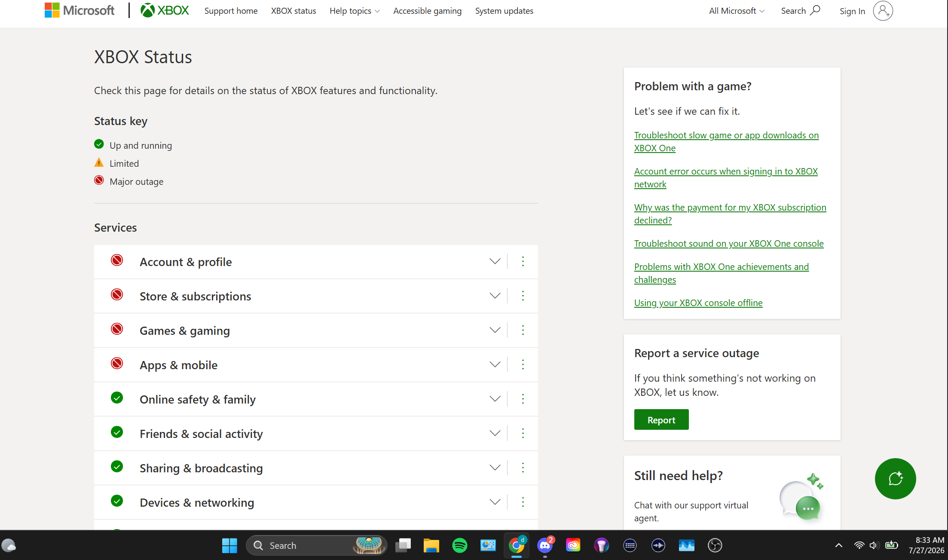Viewport: 948px width, 560px height.
Task: Click the Windows taskbar Search box
Action: pos(316,545)
